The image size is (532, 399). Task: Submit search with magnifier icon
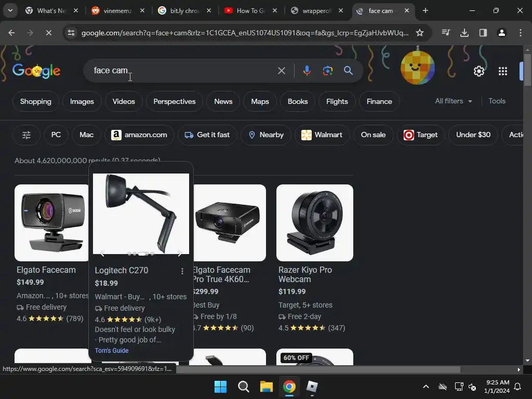[349, 71]
